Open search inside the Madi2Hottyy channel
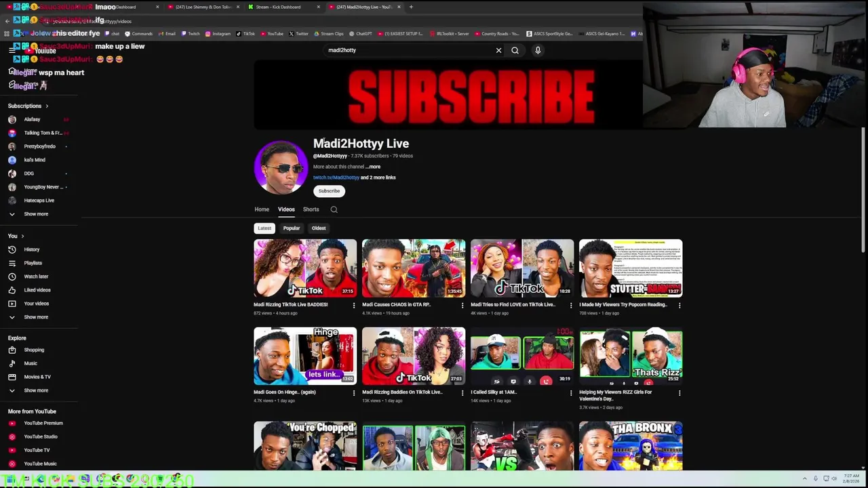 334,209
